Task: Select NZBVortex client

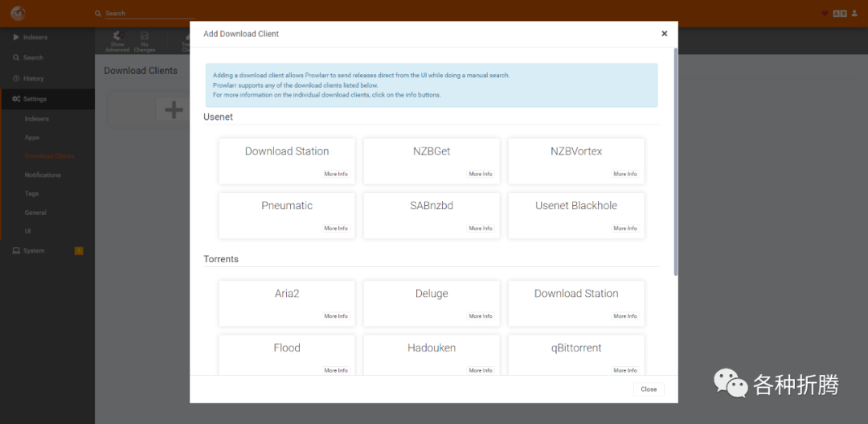Action: (576, 161)
